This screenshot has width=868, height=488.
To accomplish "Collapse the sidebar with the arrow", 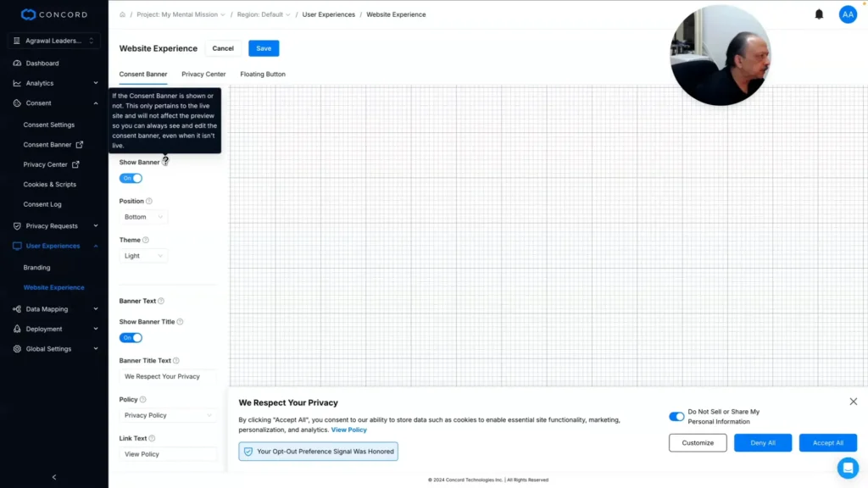I will 54,477.
